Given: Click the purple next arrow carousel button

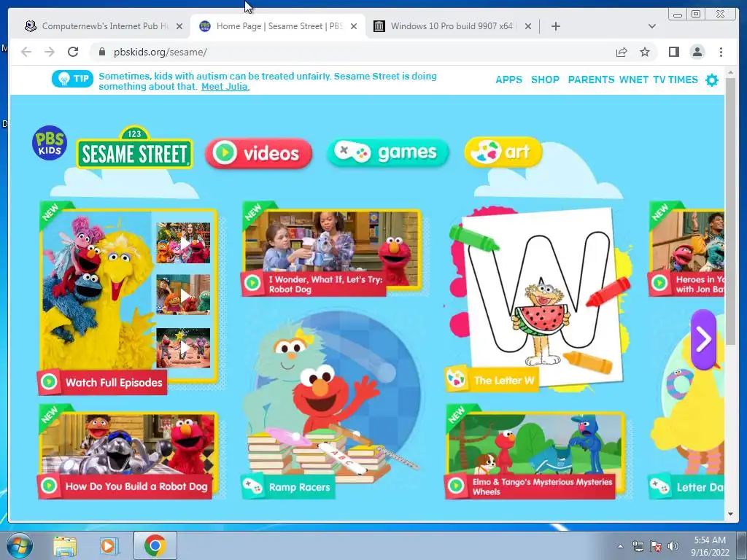Looking at the screenshot, I should click(704, 339).
